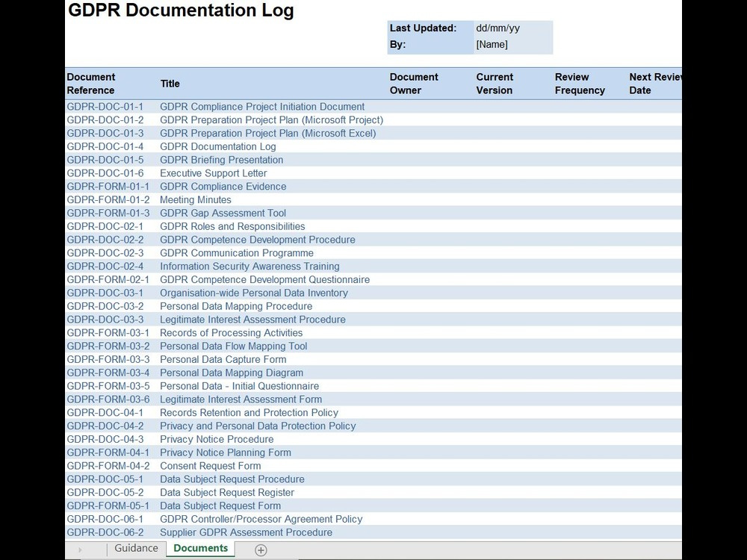Select the [Name] cell beside By

point(513,45)
